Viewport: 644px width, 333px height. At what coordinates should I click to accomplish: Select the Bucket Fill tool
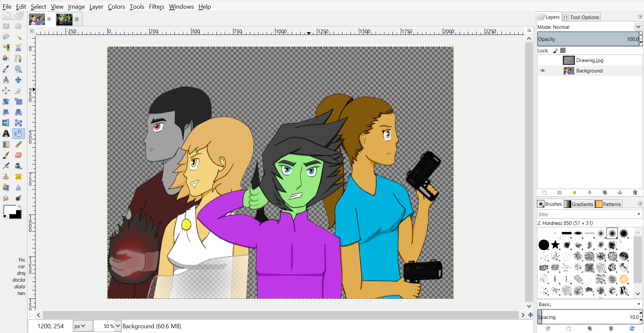18,134
